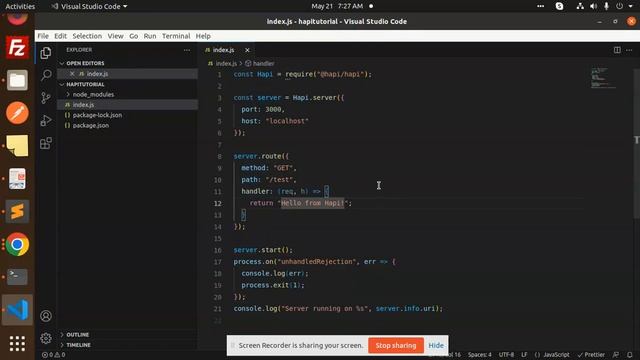Switch to the index.js editor tab
Image resolution: width=640 pixels, height=360 pixels.
click(x=223, y=50)
